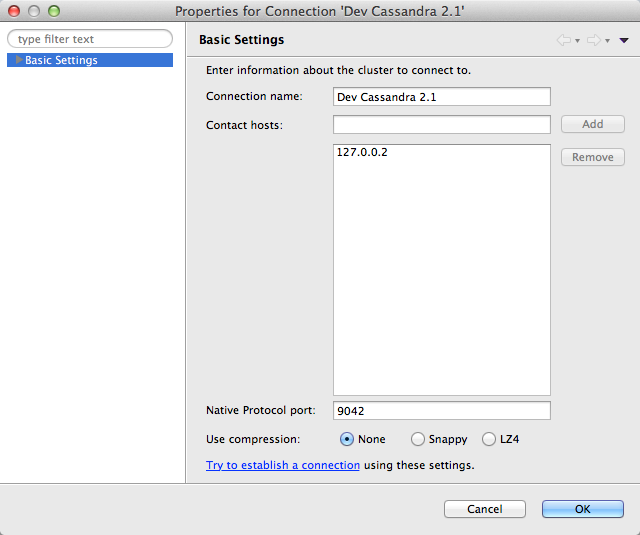This screenshot has height=535, width=640.
Task: Open the back history dropdown arrow
Action: (577, 41)
